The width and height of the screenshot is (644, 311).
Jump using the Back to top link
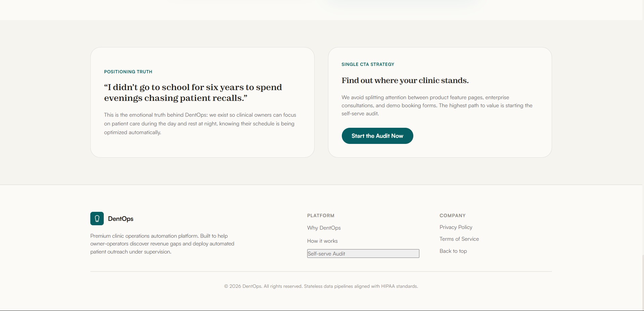tap(453, 251)
